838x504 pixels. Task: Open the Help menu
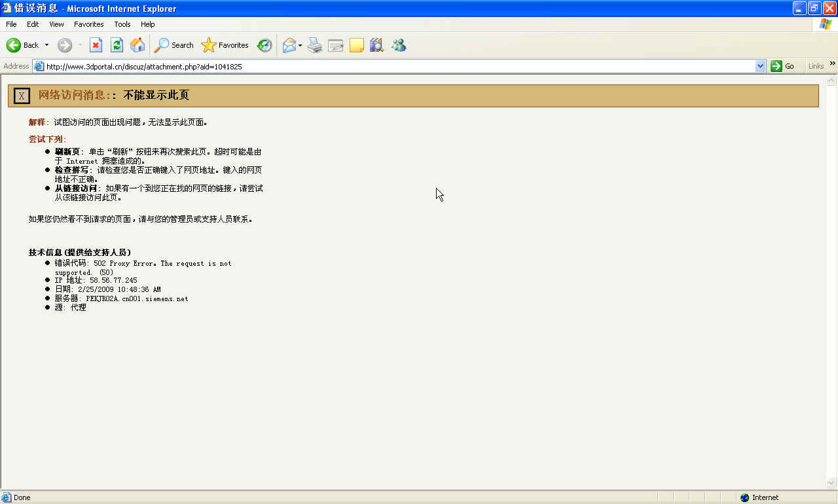148,24
